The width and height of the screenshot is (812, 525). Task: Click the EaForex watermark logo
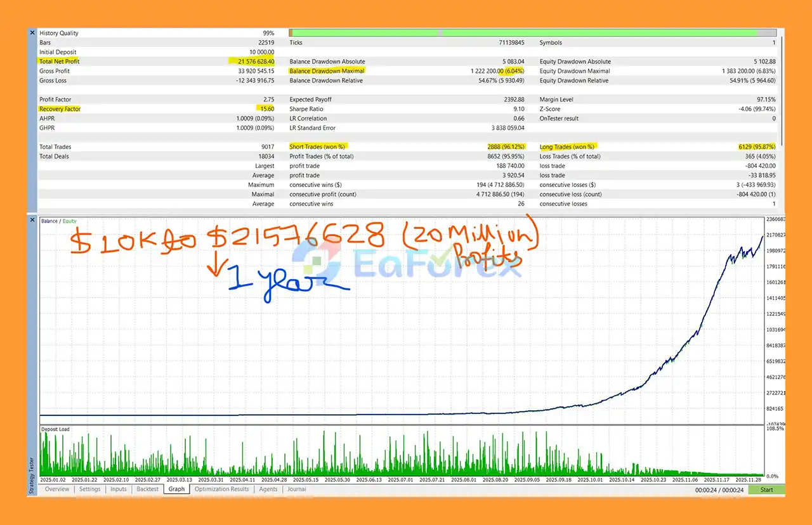406,264
